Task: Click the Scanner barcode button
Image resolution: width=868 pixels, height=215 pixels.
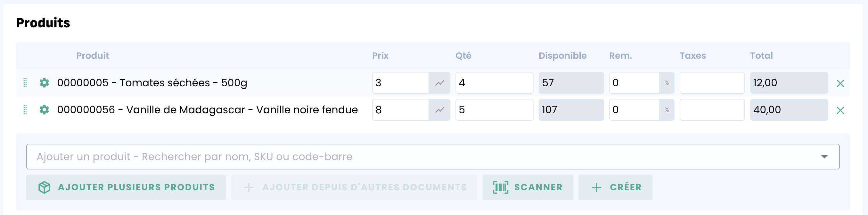Action: click(528, 187)
